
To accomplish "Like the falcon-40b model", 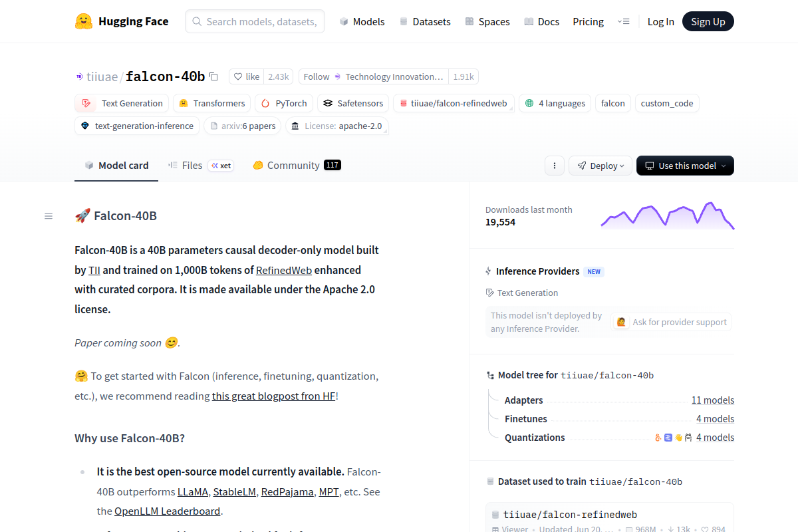I will (x=246, y=76).
